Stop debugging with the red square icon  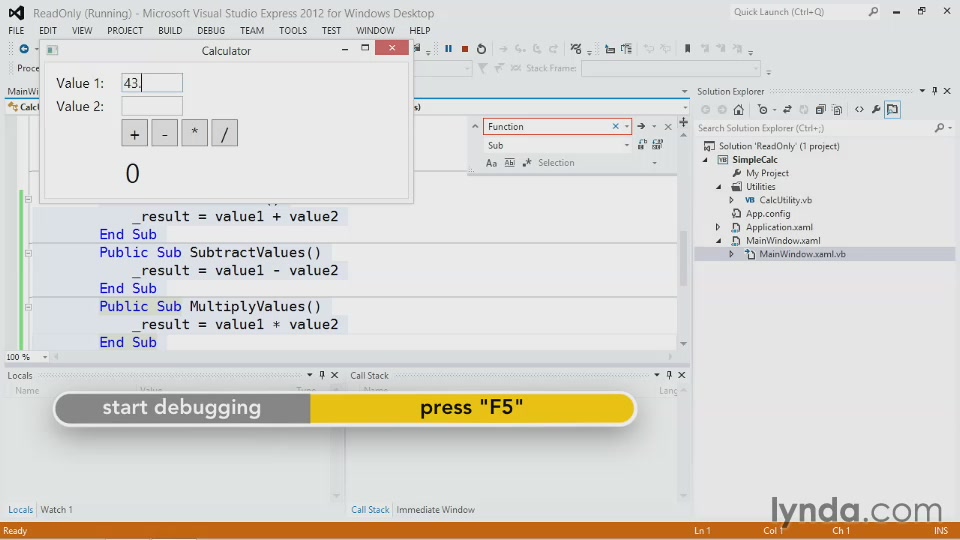point(465,49)
